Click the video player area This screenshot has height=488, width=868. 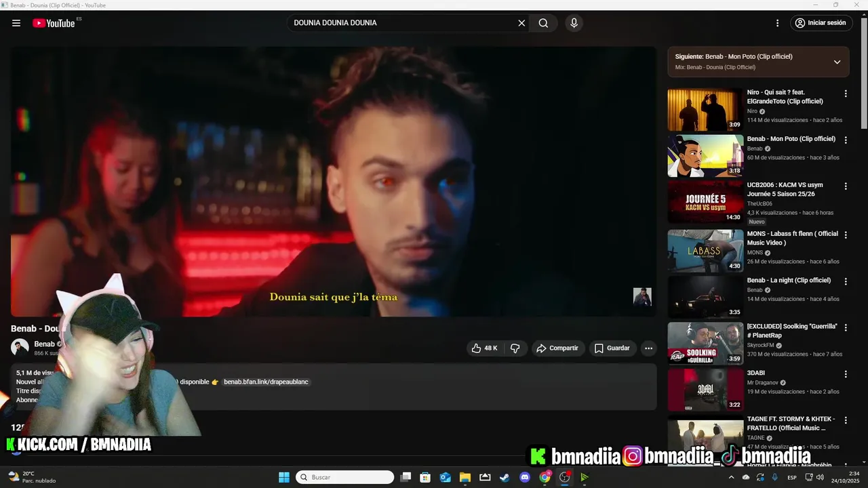click(333, 181)
